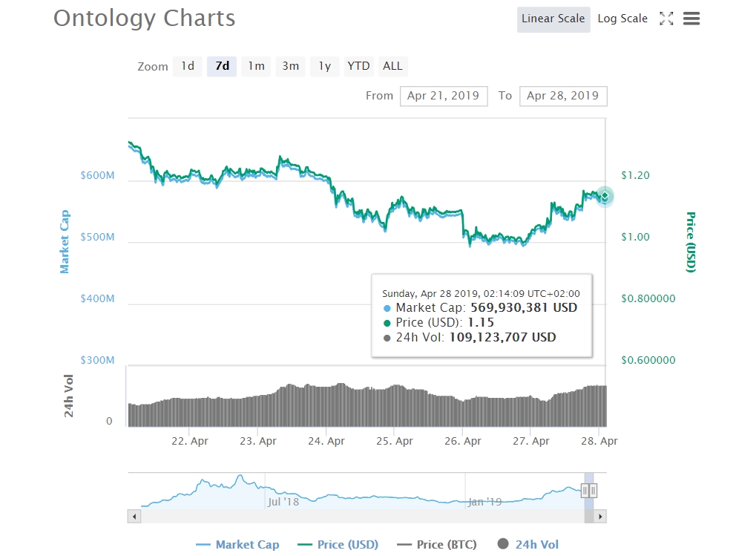This screenshot has height=556, width=756.
Task: Hide the Market Cap series via its legend
Action: 237,544
